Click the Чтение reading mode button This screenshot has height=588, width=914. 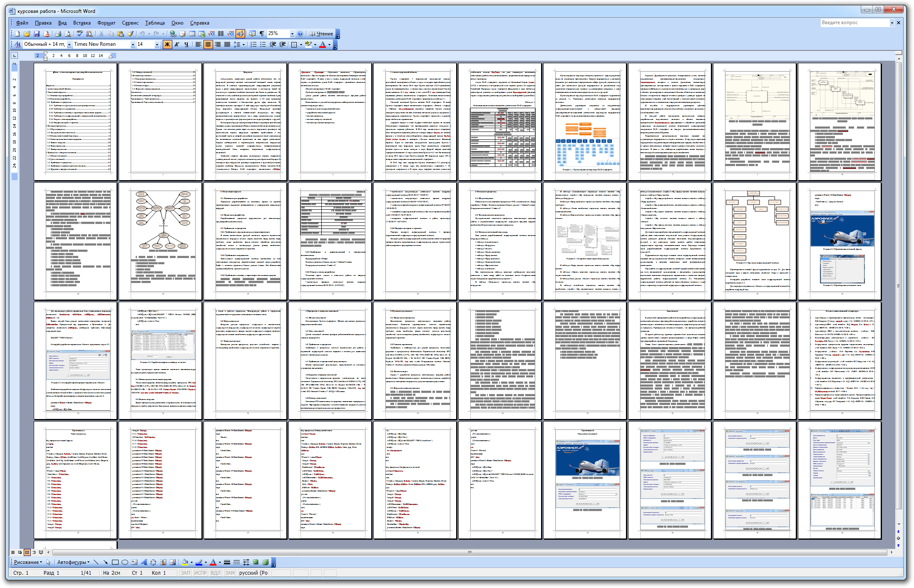pos(321,34)
